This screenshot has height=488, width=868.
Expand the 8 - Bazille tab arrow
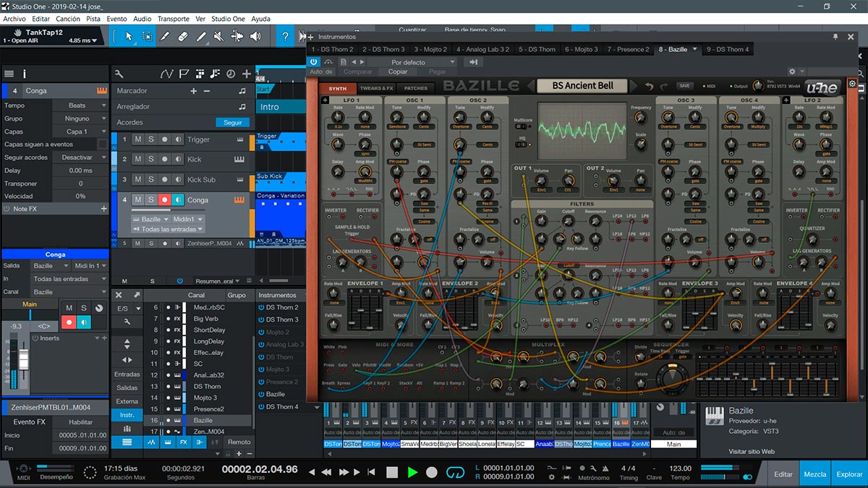(x=694, y=49)
